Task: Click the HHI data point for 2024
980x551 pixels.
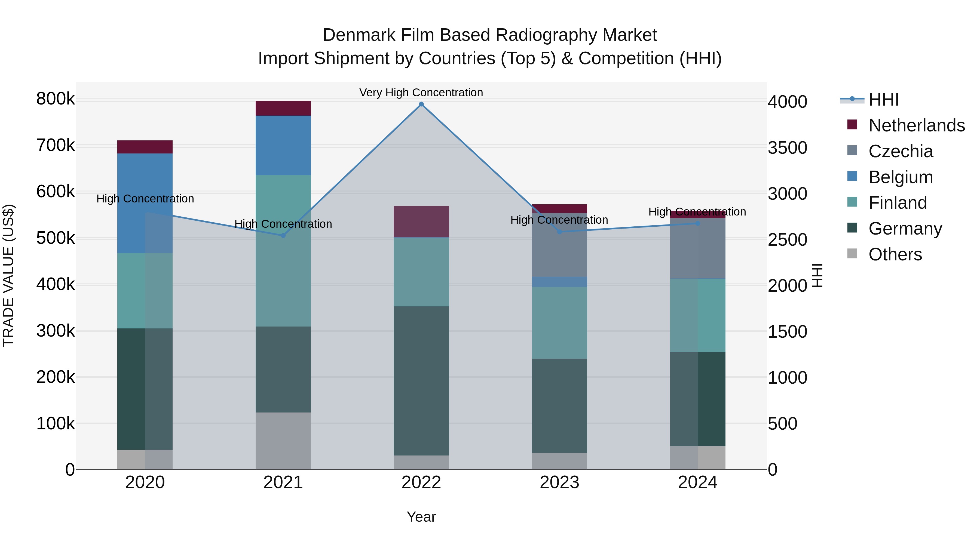Action: pos(698,224)
